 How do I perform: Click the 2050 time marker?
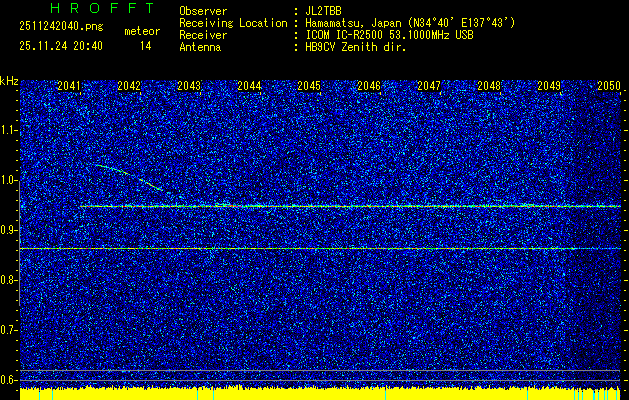(609, 87)
